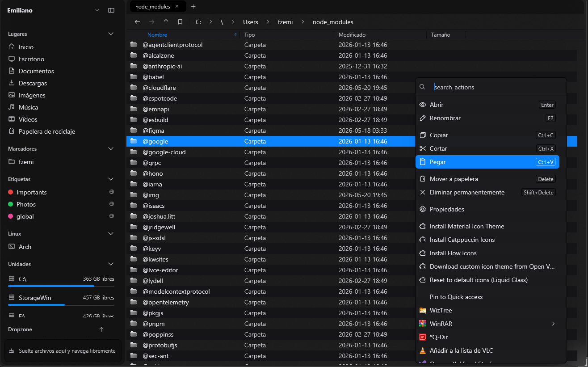Open a new tab with the plus icon

[193, 7]
